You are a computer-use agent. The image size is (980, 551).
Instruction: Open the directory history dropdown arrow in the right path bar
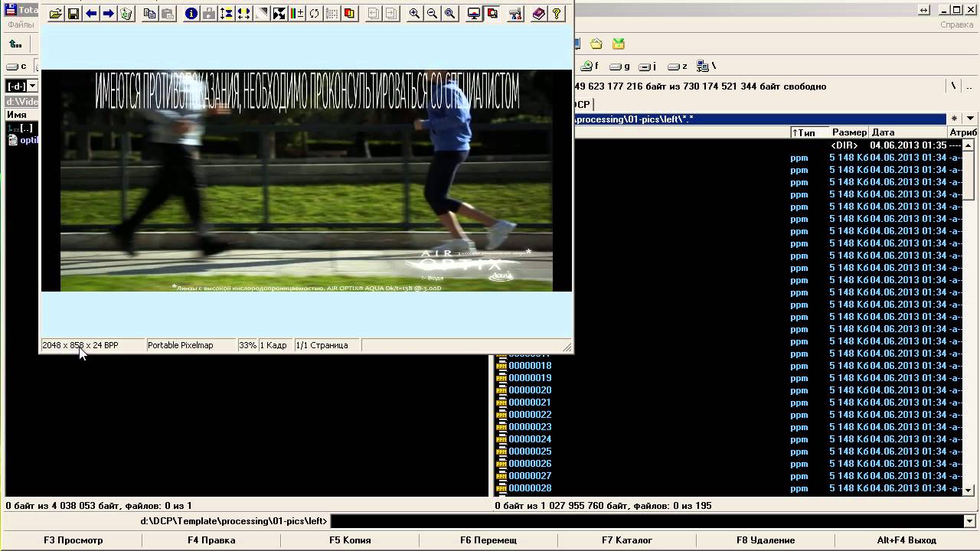tap(970, 119)
